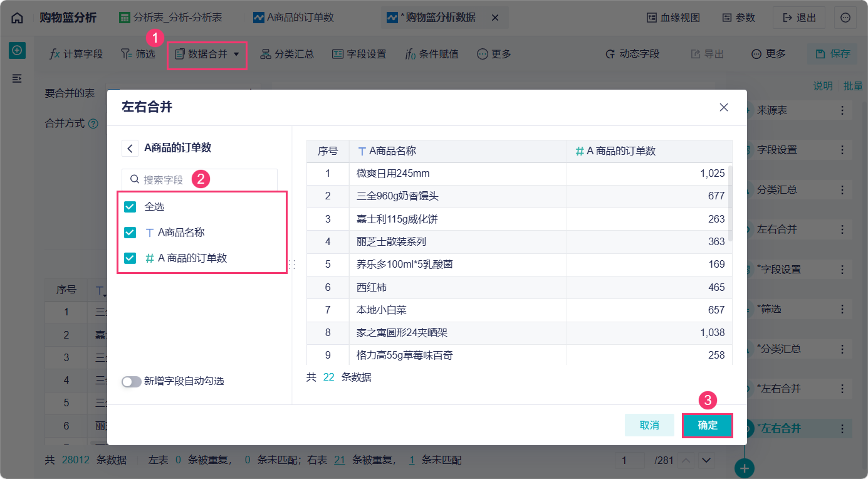Open the 分类汇总 tool
Image resolution: width=868 pixels, height=479 pixels.
pyautogui.click(x=287, y=54)
